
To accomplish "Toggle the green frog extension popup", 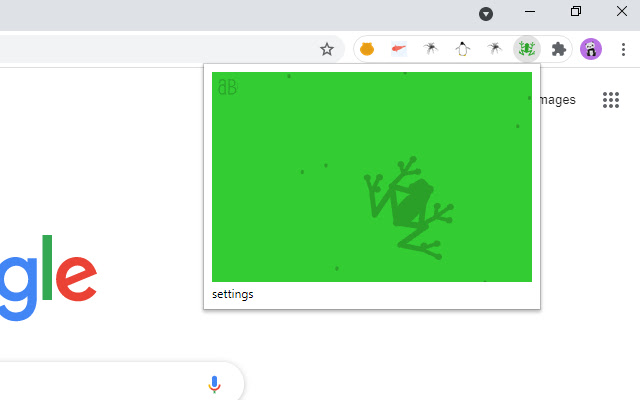I will (526, 49).
